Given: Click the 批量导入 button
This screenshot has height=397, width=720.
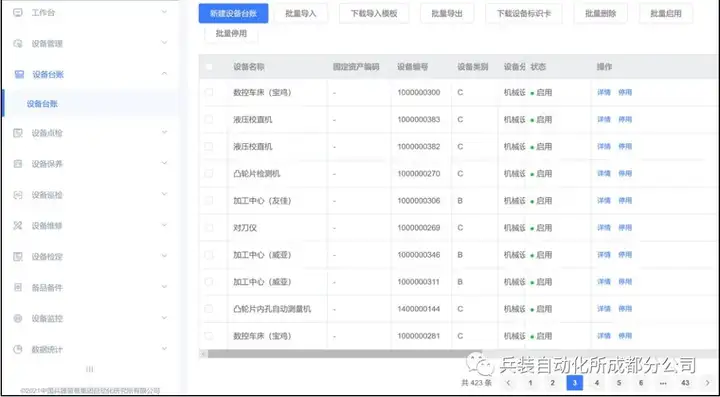Looking at the screenshot, I should point(301,13).
